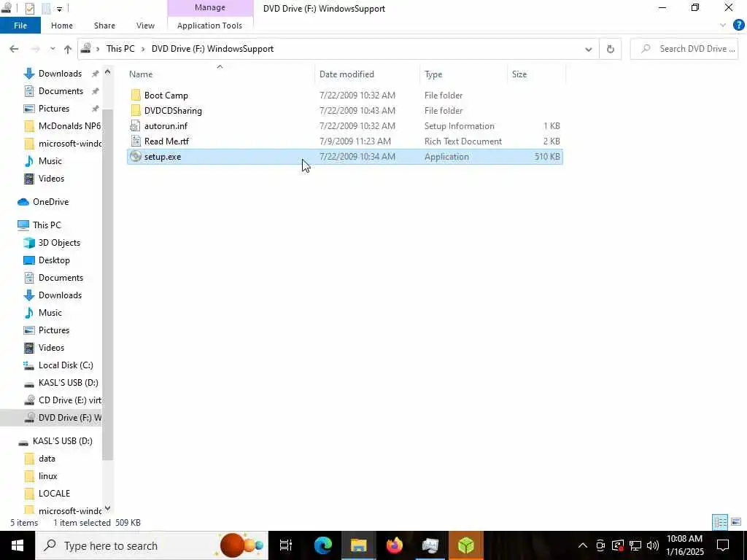
Task: Open McDonalds NP6 folder in Quick access
Action: [62, 125]
